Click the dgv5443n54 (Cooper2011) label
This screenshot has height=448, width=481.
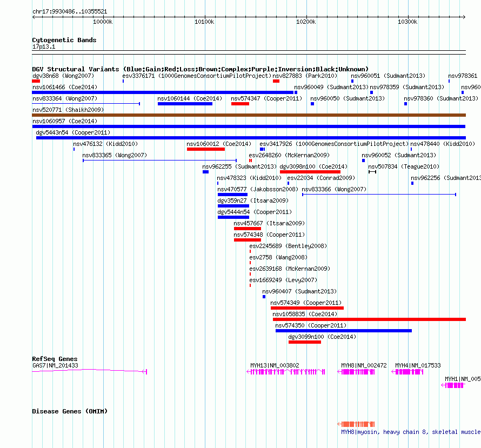pos(73,132)
